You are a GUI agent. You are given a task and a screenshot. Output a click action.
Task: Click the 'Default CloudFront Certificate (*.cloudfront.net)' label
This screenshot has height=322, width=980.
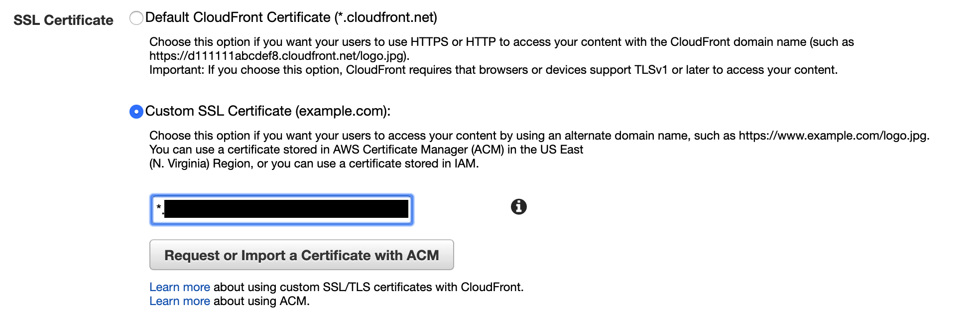[291, 17]
